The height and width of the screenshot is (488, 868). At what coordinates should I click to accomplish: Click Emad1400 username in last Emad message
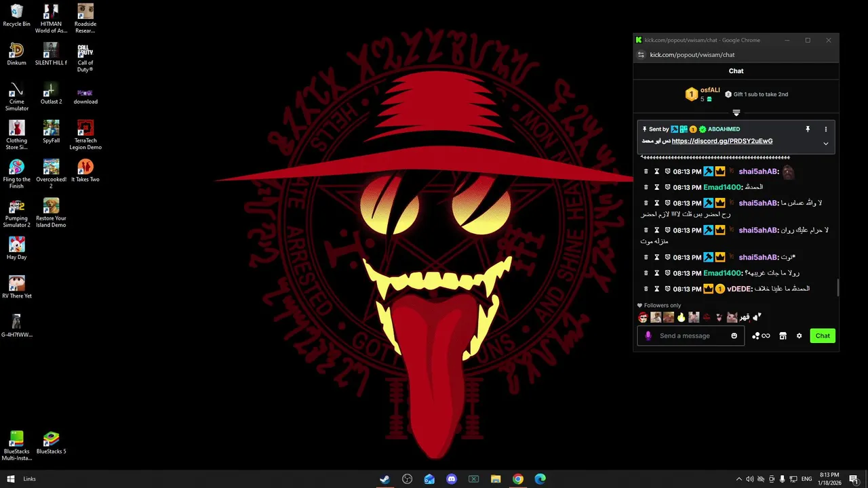[x=723, y=273]
